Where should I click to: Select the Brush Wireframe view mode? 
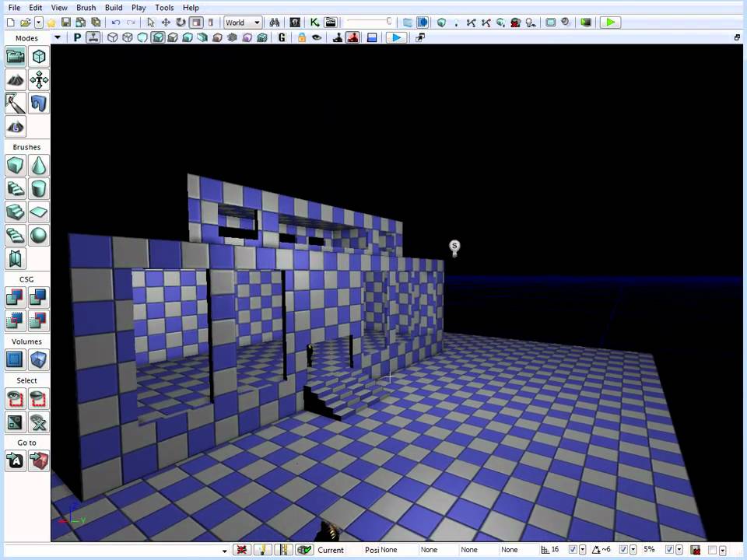(x=112, y=37)
